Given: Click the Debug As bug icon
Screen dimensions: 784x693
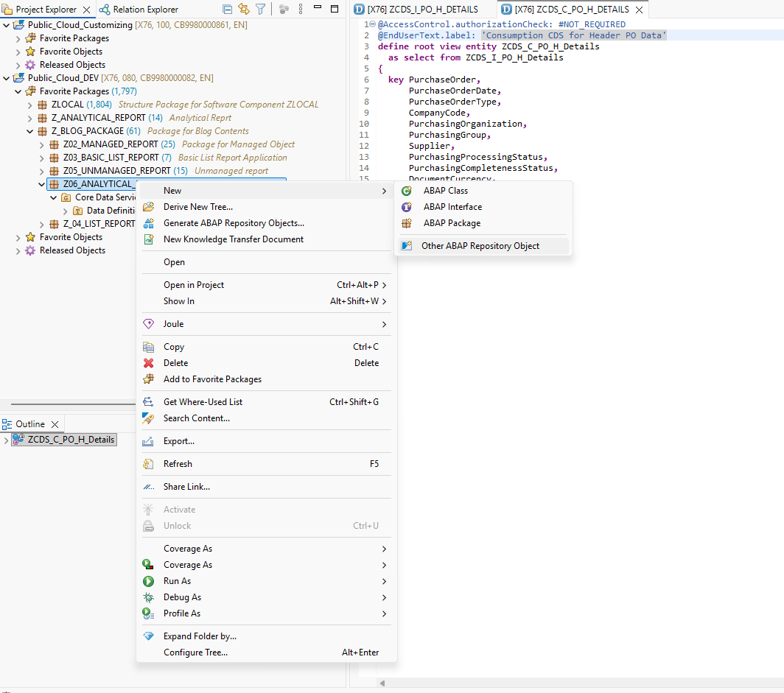Looking at the screenshot, I should (x=149, y=597).
